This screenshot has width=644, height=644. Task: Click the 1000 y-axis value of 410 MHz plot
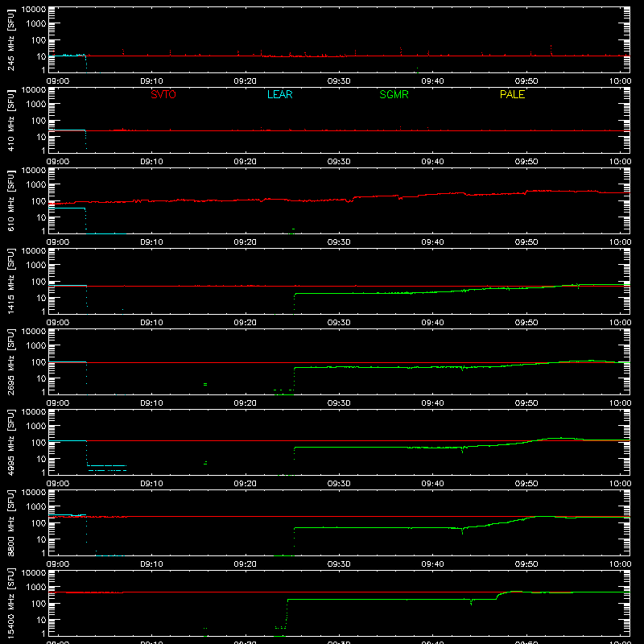tap(36, 105)
